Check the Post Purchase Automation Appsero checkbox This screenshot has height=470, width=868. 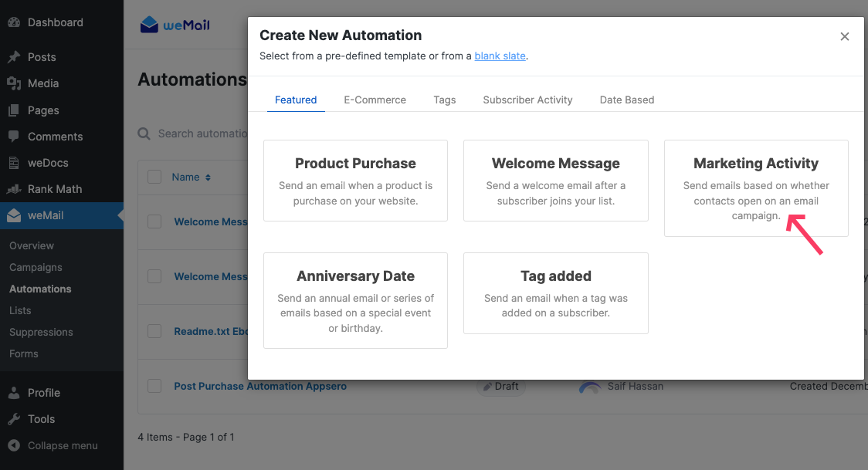tap(154, 386)
